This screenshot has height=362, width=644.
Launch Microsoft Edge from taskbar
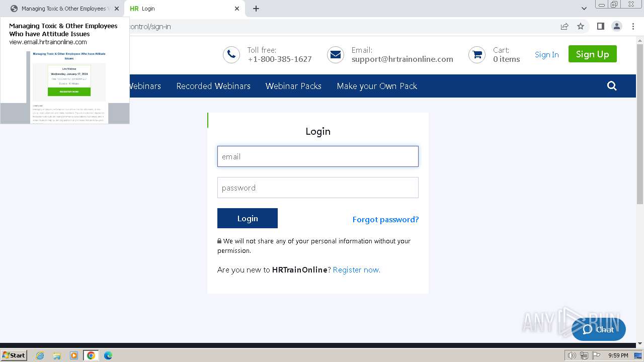[108, 355]
